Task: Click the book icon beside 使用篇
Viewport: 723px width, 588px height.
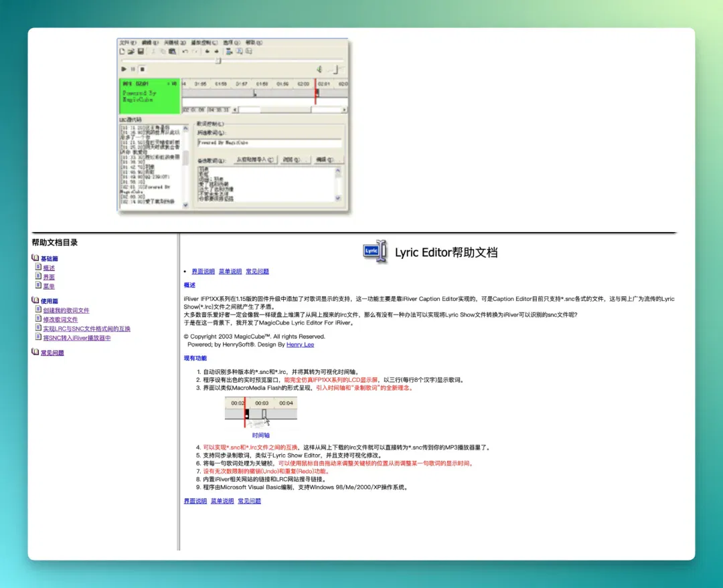Action: [x=35, y=300]
